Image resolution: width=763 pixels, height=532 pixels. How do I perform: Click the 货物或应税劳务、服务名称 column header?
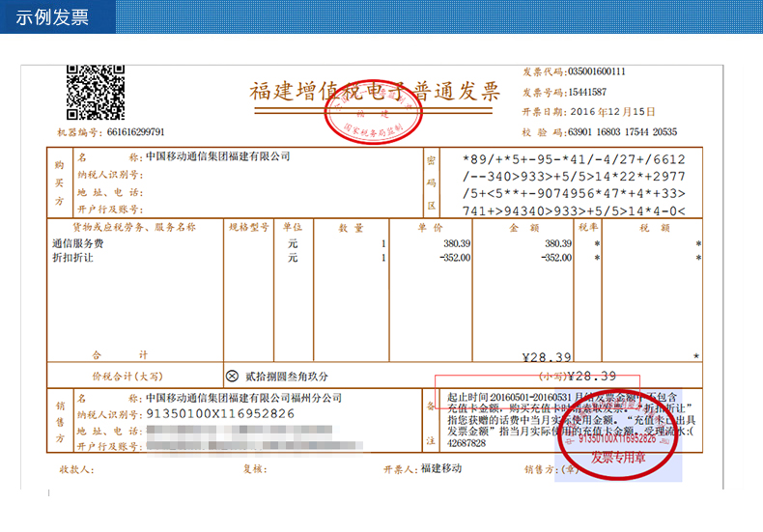point(134,227)
